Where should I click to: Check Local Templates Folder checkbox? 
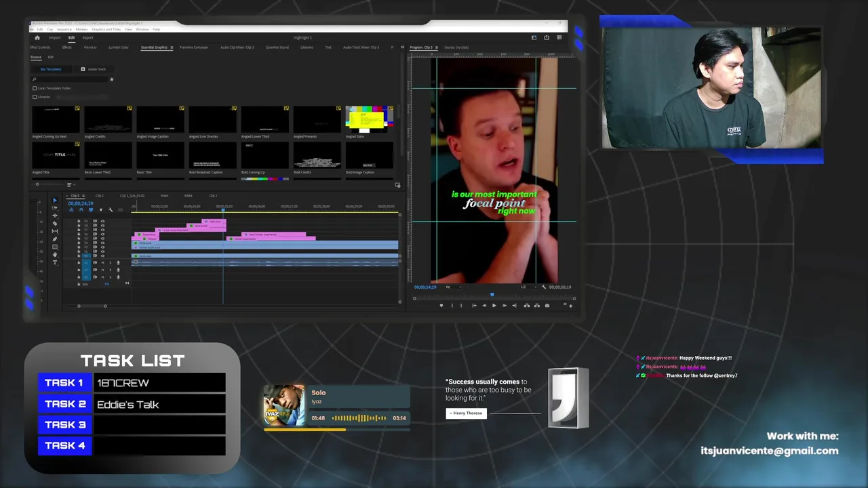[35, 88]
